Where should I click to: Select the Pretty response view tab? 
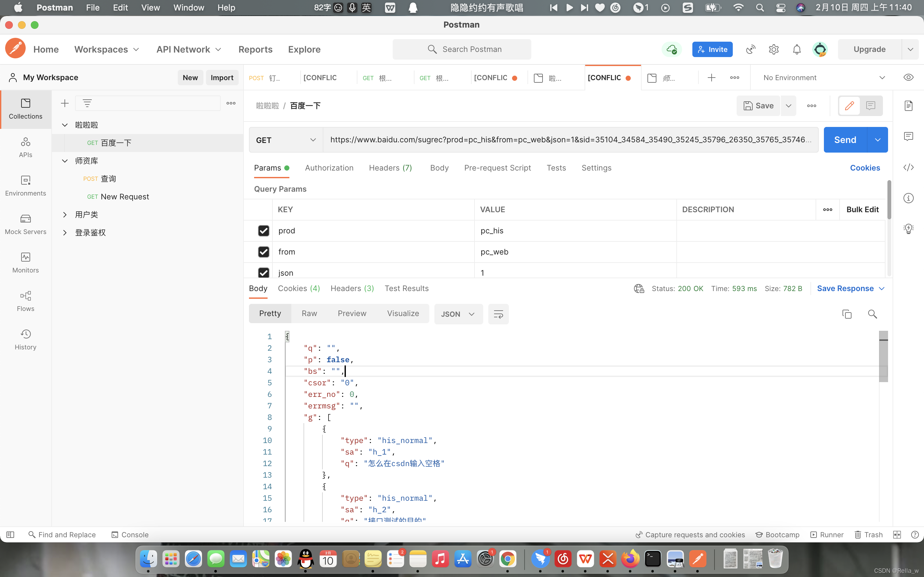click(269, 313)
